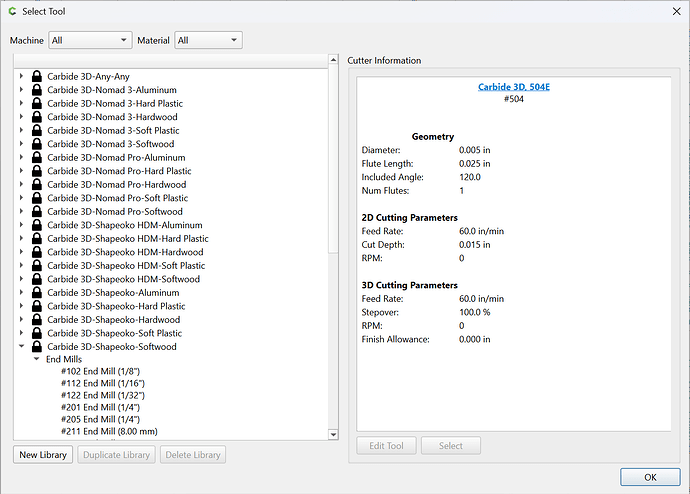Click the lock icon beside Nomad Pro-Hard Plastic
Image resolution: width=690 pixels, height=494 pixels.
37,171
